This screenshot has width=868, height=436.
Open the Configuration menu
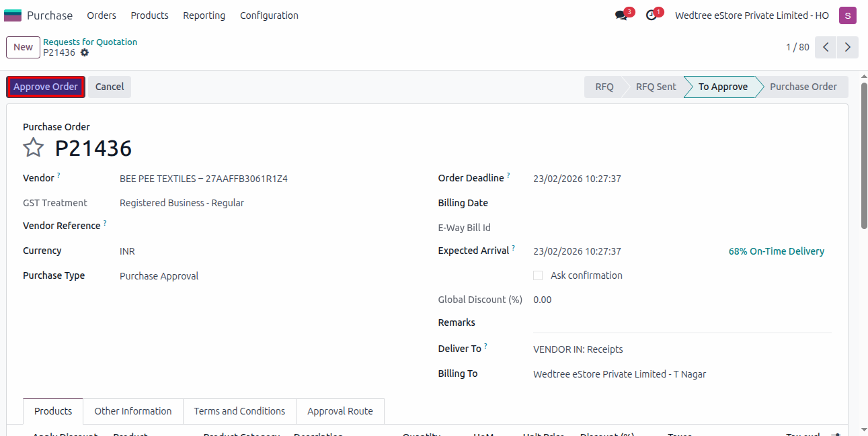point(269,15)
